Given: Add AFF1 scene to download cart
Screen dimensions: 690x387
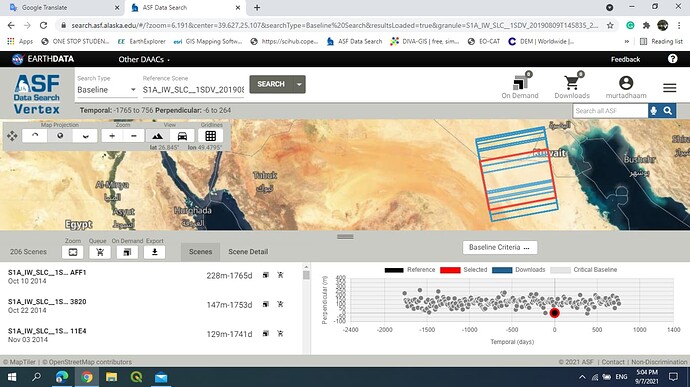Looking at the screenshot, I should (x=280, y=275).
